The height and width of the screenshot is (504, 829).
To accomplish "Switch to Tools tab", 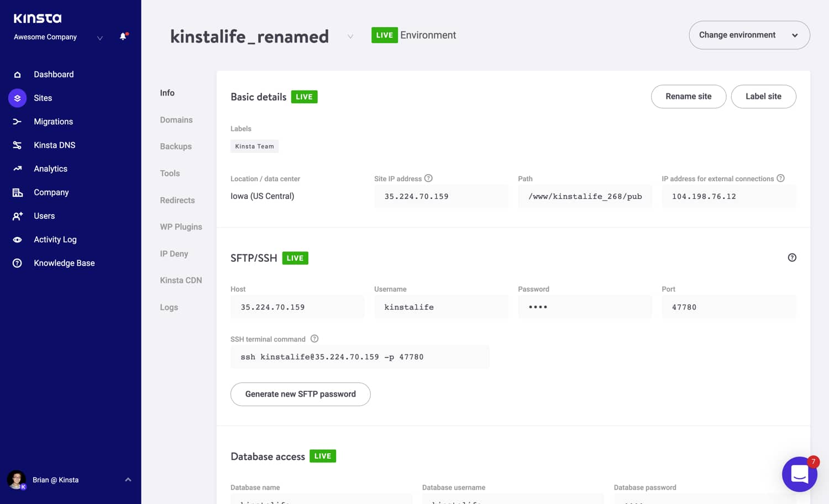I will 170,174.
